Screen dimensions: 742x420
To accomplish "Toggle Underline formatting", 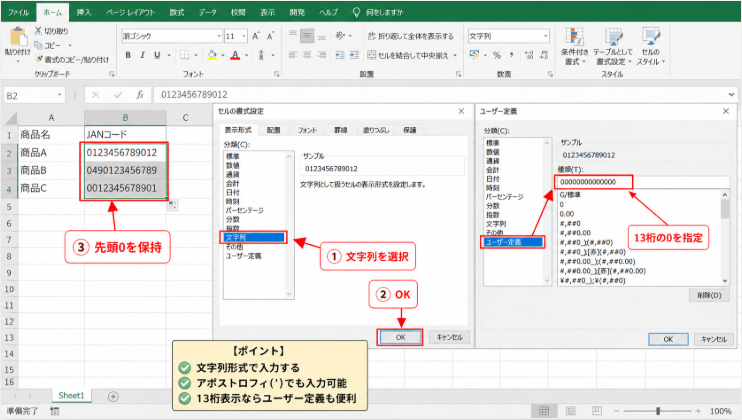I will tap(157, 55).
